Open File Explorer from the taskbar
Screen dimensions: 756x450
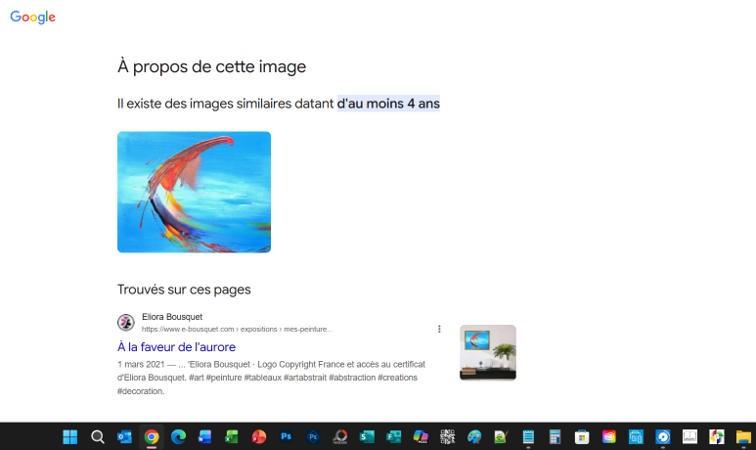click(x=743, y=437)
